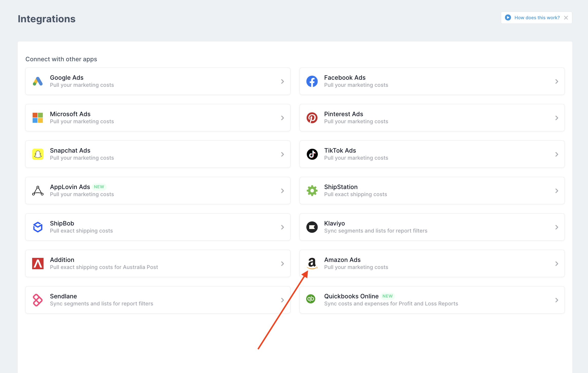Click the Google Ads logo icon
This screenshot has width=588, height=373.
(x=38, y=81)
